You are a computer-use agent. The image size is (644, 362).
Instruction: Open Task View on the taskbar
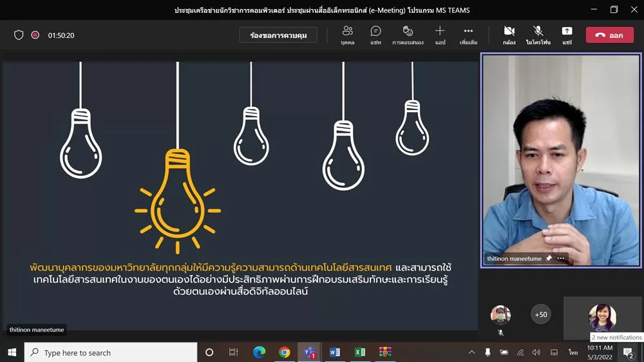[x=233, y=352]
